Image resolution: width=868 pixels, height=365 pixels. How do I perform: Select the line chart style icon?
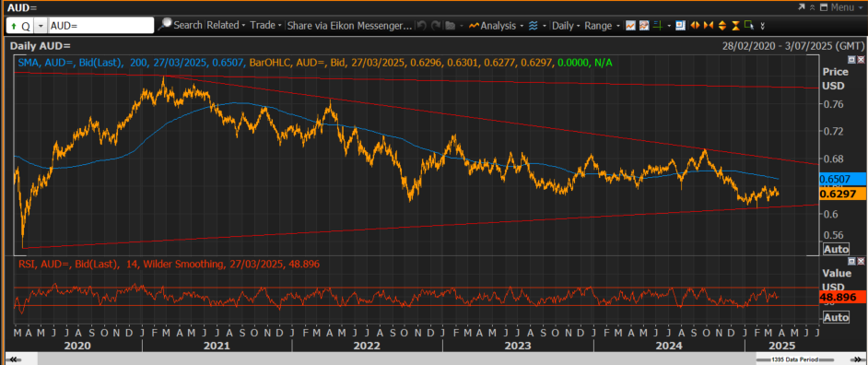click(630, 26)
